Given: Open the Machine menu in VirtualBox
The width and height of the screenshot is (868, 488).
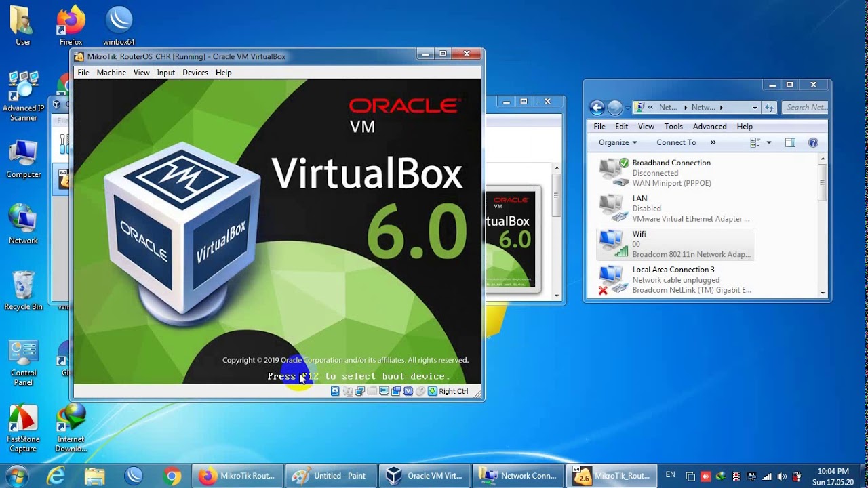Looking at the screenshot, I should point(111,73).
